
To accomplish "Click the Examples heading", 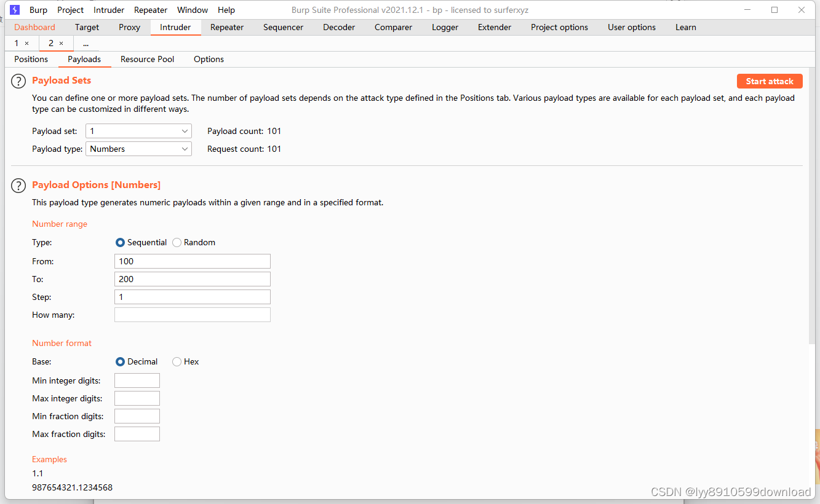I will [49, 459].
